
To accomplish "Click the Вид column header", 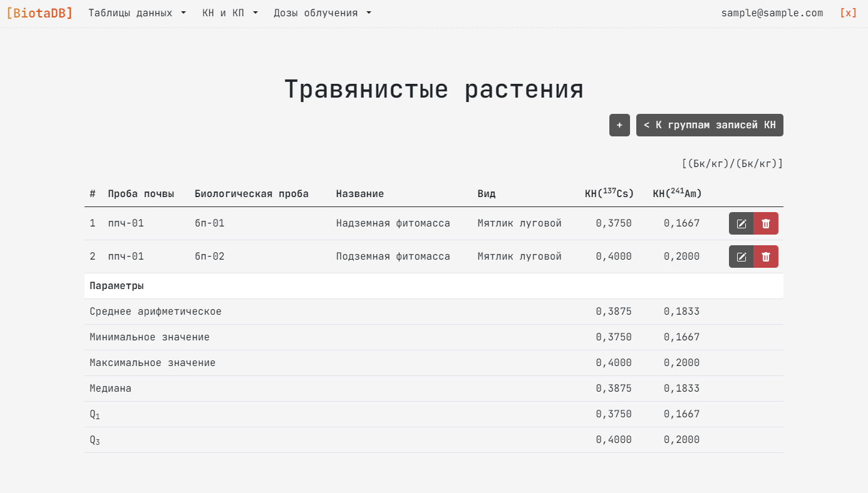I will tap(486, 194).
